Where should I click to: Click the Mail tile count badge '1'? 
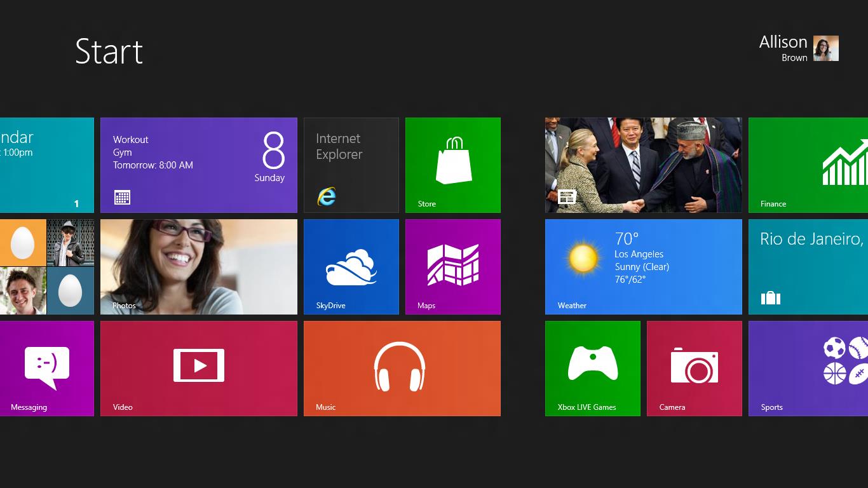tap(76, 204)
